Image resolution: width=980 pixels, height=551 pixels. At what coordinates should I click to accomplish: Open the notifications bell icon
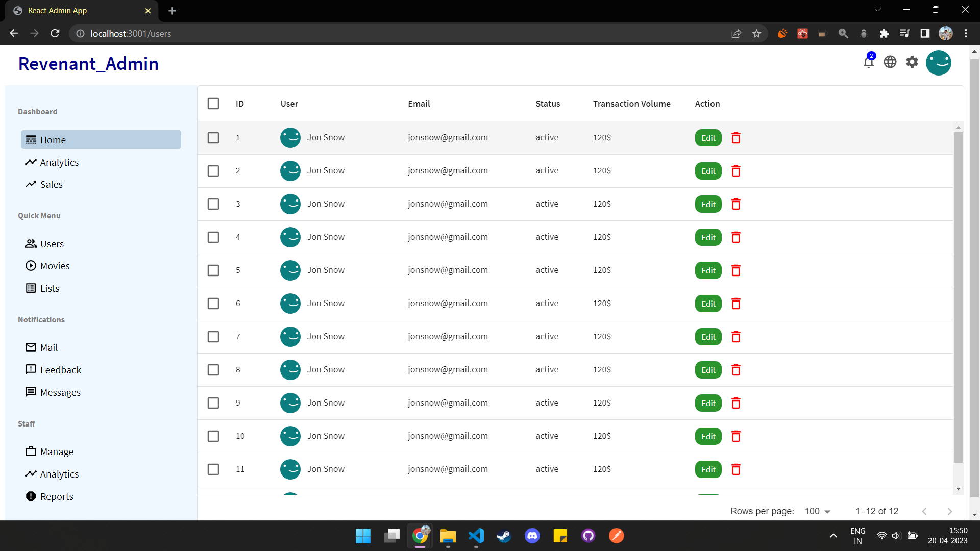tap(868, 62)
